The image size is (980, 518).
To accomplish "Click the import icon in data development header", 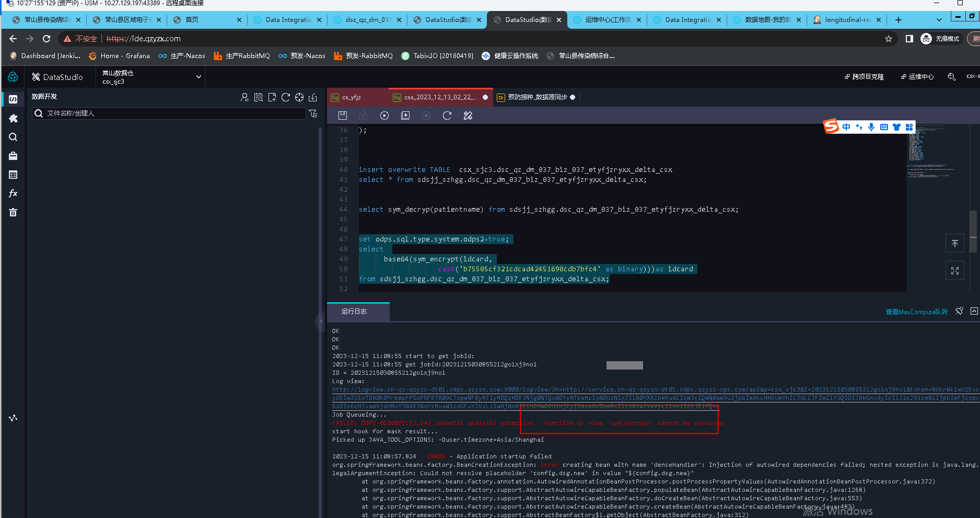I will pos(312,97).
